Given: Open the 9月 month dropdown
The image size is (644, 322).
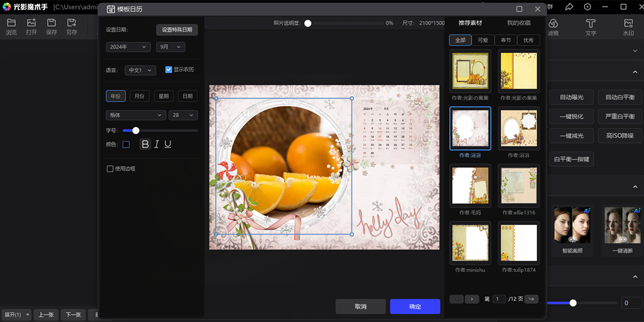Looking at the screenshot, I should (171, 47).
